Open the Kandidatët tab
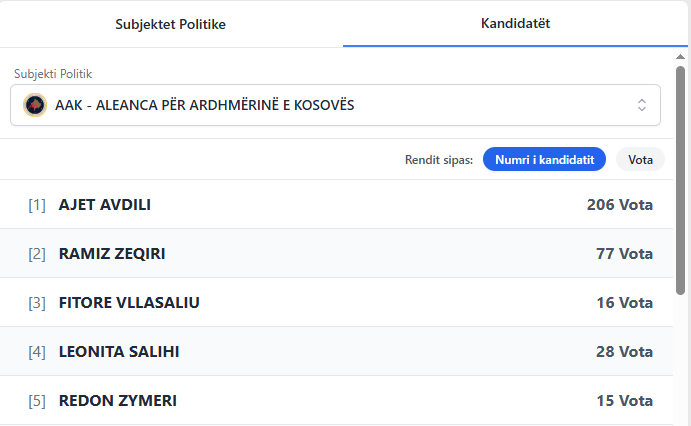 pos(515,23)
